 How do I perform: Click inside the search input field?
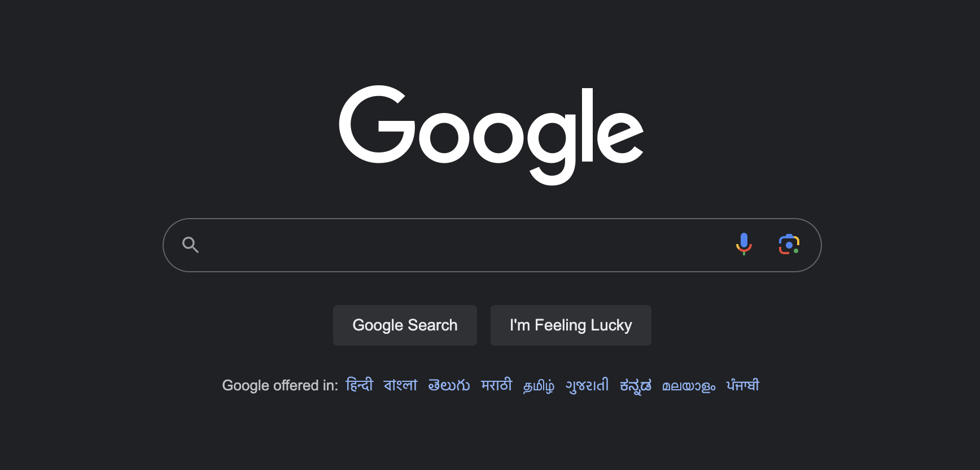tap(452, 245)
